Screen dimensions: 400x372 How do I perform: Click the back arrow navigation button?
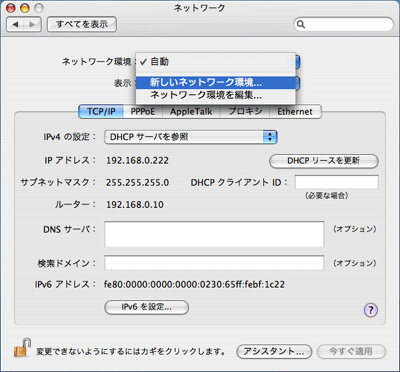(15, 24)
